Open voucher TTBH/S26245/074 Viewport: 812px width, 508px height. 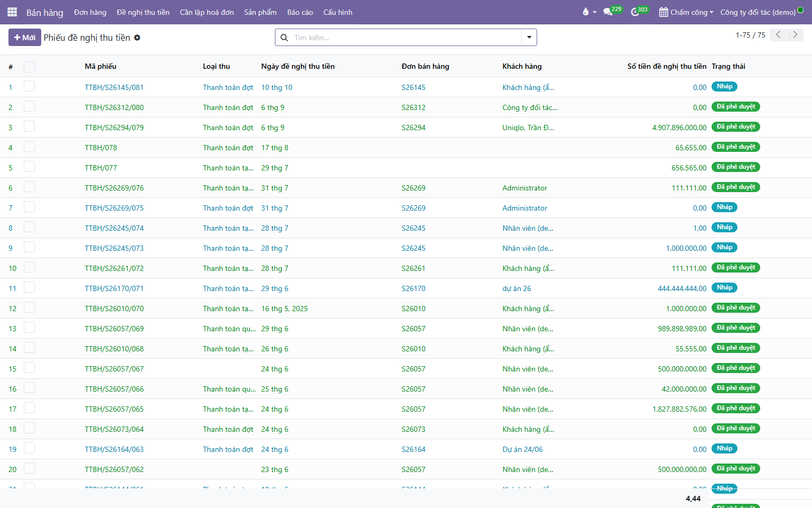(x=114, y=228)
